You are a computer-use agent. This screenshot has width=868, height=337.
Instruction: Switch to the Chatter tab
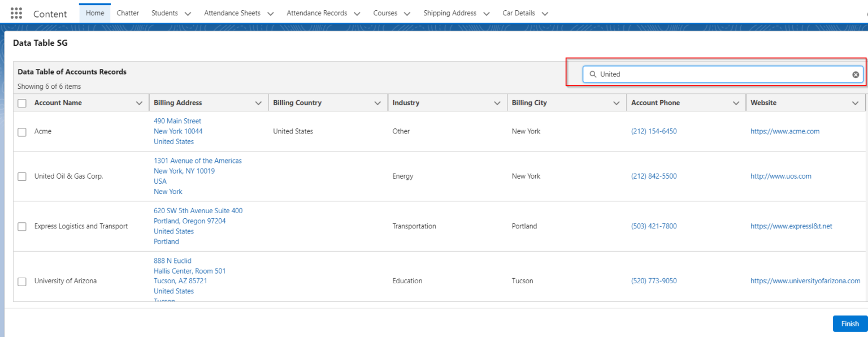coord(128,13)
